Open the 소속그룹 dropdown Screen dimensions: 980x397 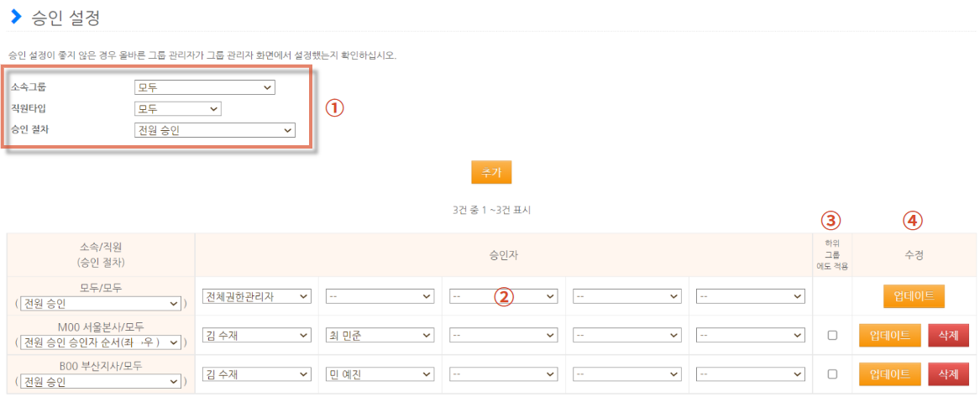coord(205,86)
